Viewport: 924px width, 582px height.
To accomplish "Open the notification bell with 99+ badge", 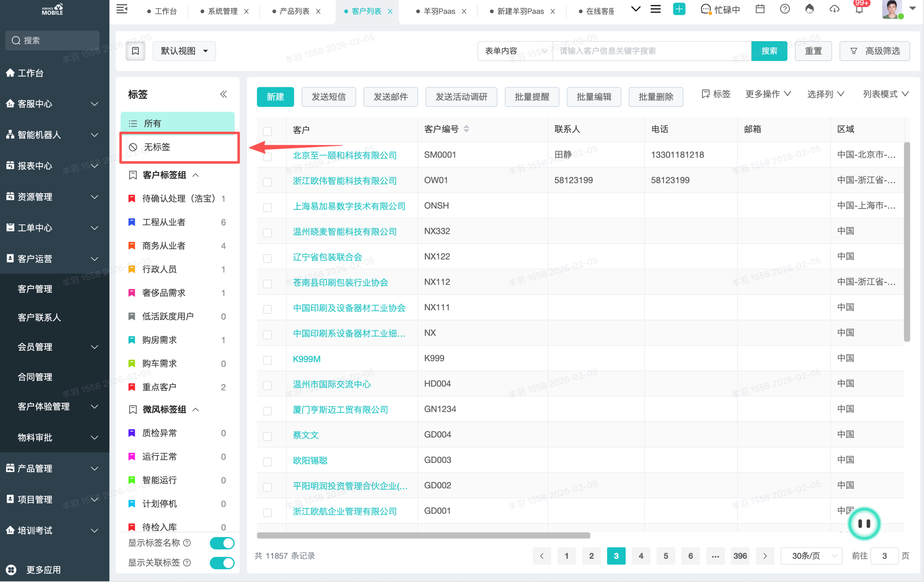I will pos(859,10).
